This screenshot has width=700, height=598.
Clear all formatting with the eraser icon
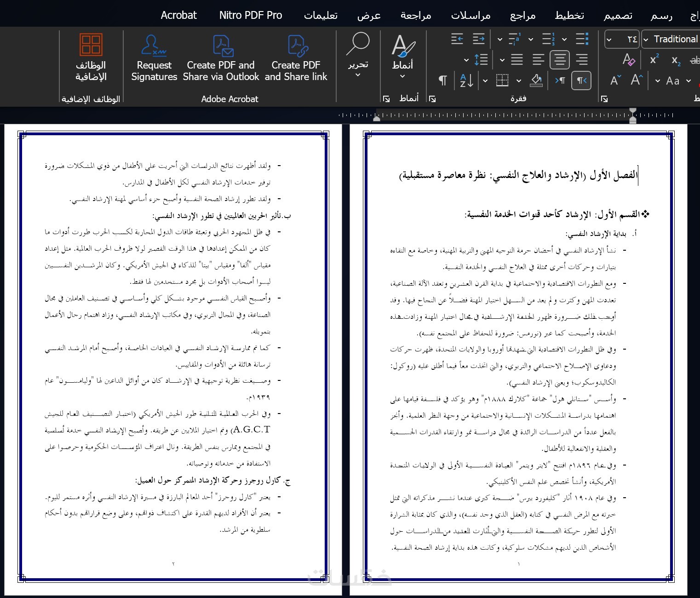tap(629, 60)
